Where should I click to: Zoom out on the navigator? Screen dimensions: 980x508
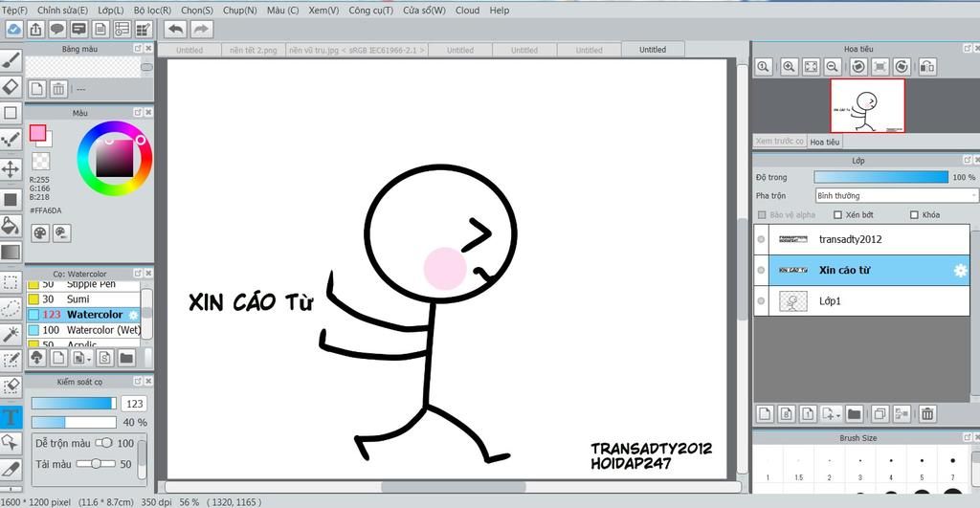[x=832, y=67]
